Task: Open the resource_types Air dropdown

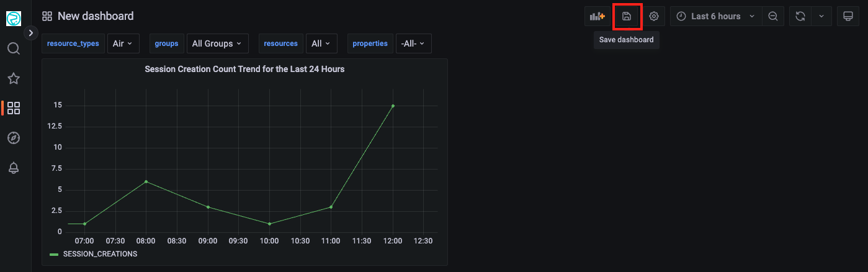Action: coord(123,43)
